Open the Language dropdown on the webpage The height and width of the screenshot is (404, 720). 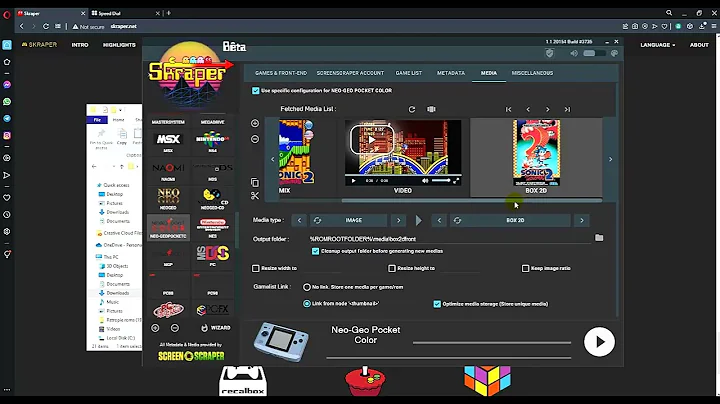coord(658,45)
